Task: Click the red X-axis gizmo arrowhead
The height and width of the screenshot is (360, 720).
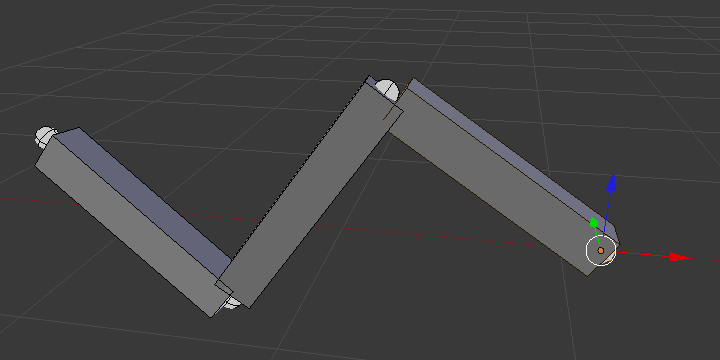Action: (x=680, y=257)
